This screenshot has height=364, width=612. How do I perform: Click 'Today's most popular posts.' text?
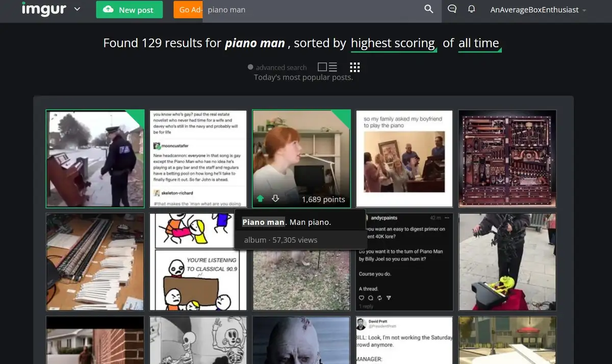[303, 77]
